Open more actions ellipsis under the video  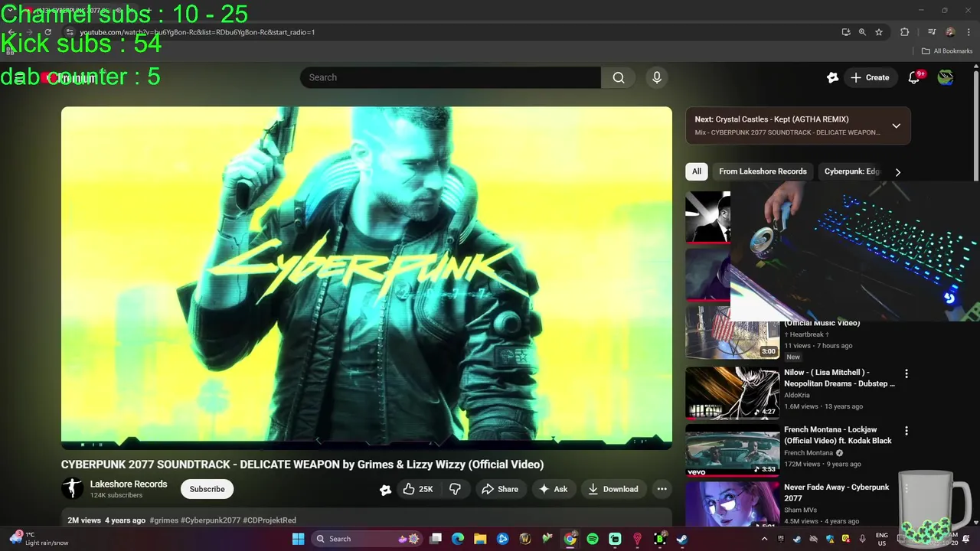pos(661,489)
